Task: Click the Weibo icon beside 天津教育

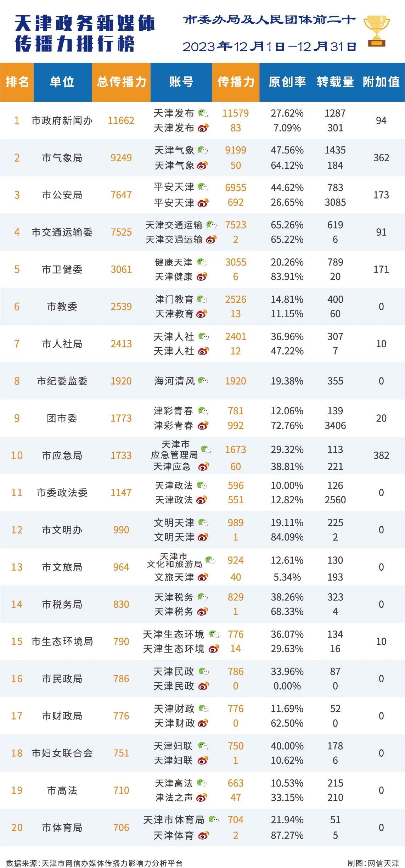Action: tap(202, 314)
